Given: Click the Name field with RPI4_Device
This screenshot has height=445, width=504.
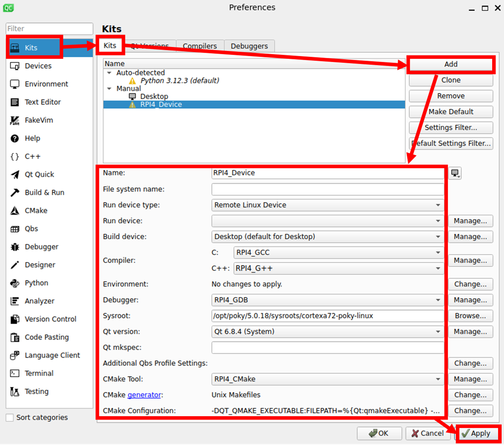Looking at the screenshot, I should click(x=328, y=173).
